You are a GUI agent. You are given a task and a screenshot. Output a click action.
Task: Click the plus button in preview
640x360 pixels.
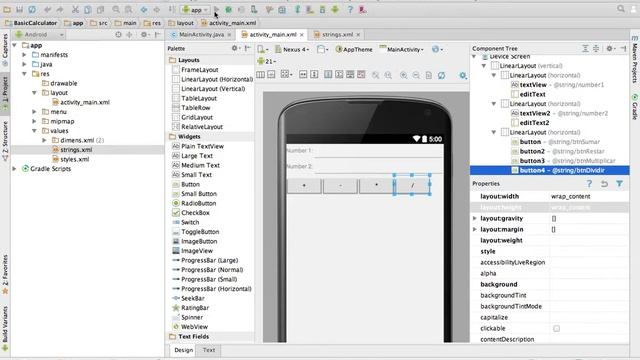click(x=304, y=186)
